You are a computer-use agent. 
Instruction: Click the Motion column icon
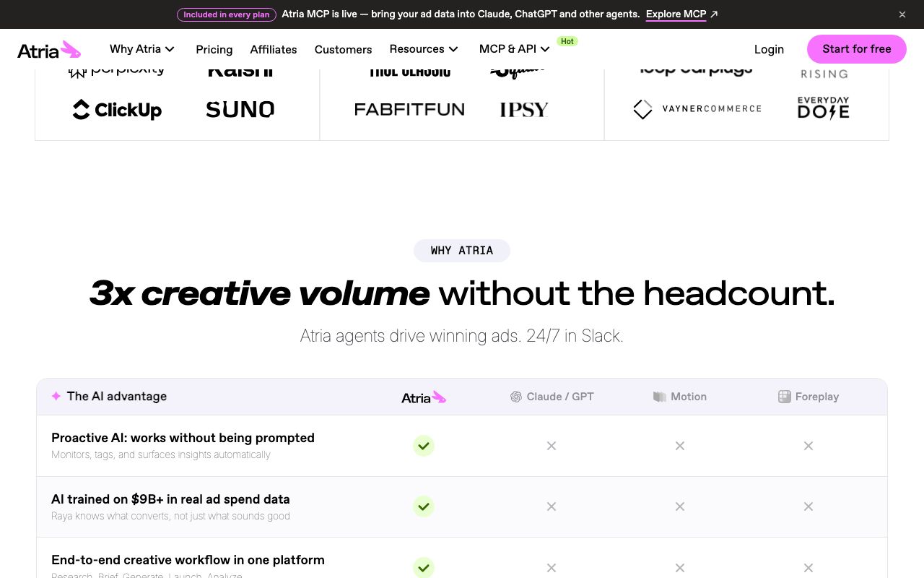(x=659, y=397)
